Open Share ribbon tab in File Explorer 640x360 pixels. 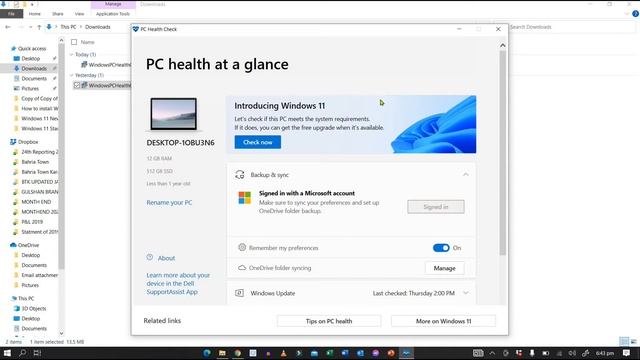coord(58,14)
